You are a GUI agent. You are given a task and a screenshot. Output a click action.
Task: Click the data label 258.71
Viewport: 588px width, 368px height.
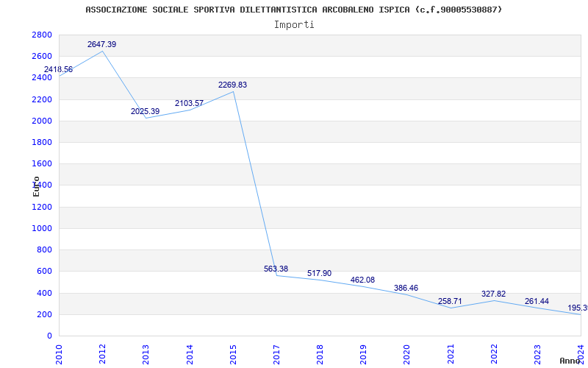coord(450,301)
